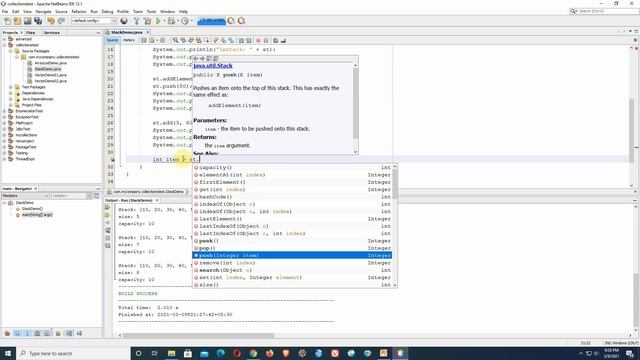Click the Clean and Build Project icon

click(x=147, y=21)
